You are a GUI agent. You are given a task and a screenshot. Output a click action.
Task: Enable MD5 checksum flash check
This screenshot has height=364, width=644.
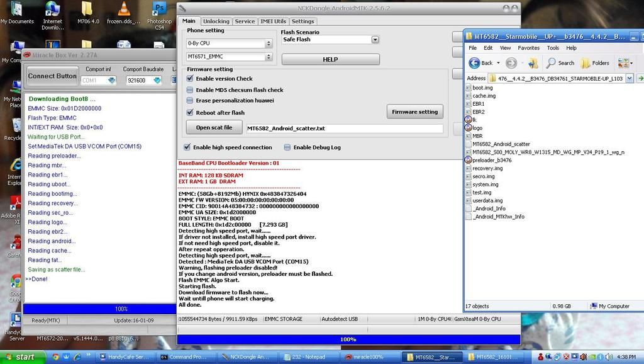(191, 90)
